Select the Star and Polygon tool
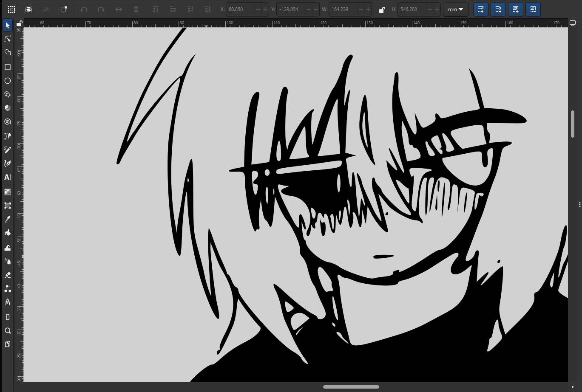The image size is (582, 392). click(8, 94)
